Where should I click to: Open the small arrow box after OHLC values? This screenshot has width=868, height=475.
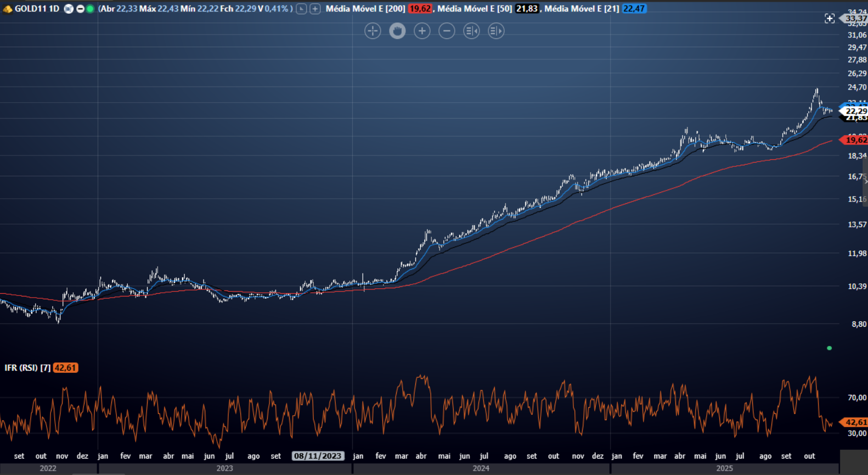[x=301, y=9]
